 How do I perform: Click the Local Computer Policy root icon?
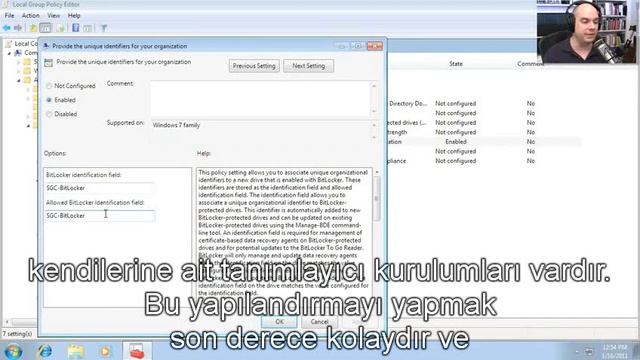pyautogui.click(x=9, y=44)
